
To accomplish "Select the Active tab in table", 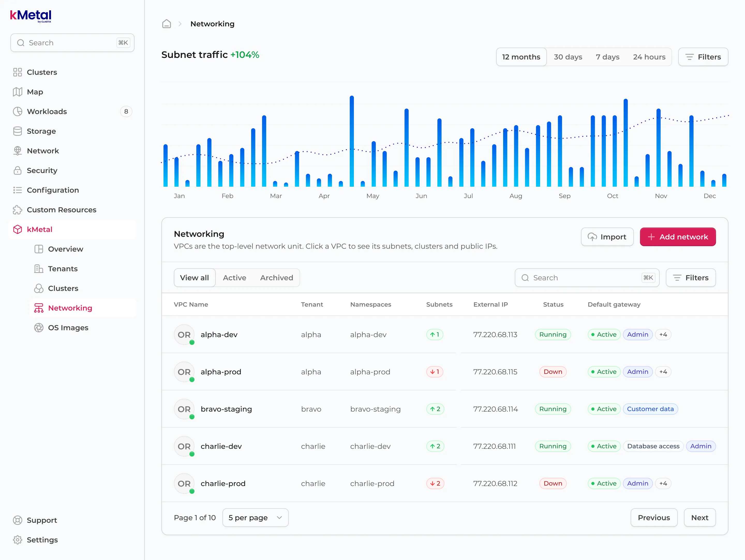I will tap(234, 278).
